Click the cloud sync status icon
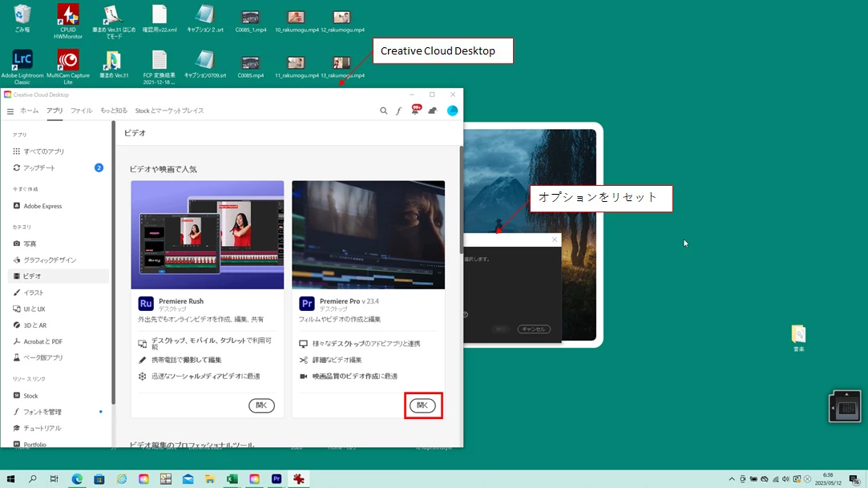 tap(432, 111)
